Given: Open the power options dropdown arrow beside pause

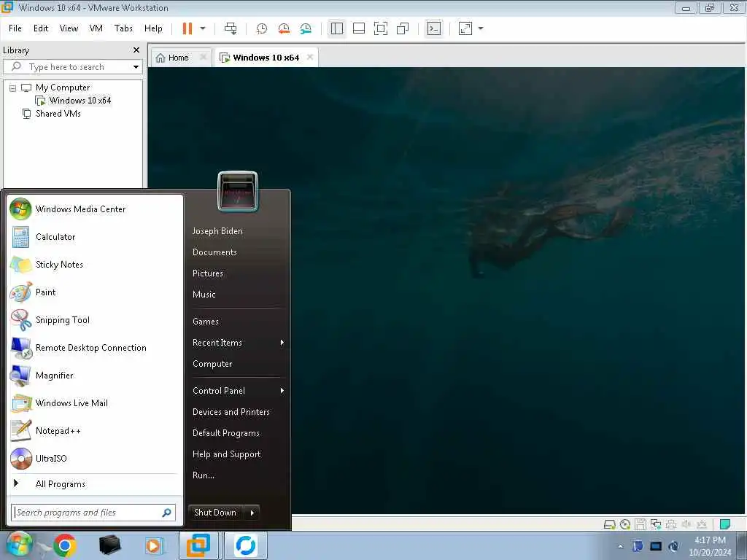Looking at the screenshot, I should [x=203, y=28].
